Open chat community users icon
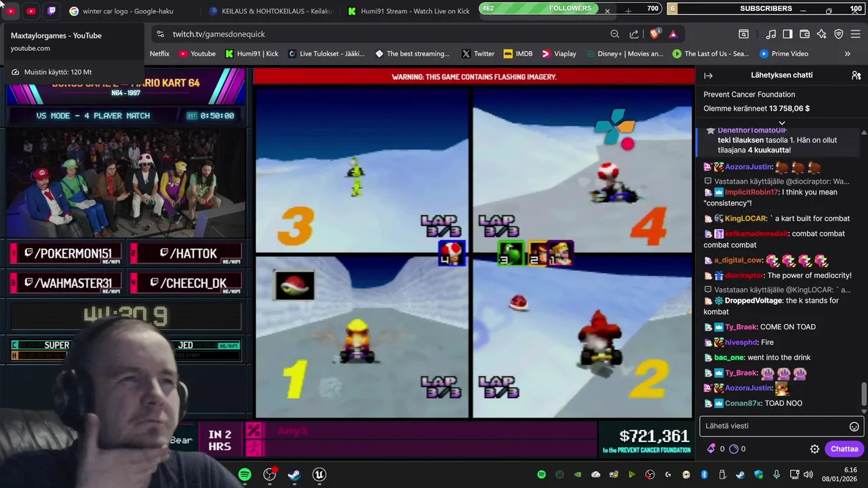 point(856,75)
